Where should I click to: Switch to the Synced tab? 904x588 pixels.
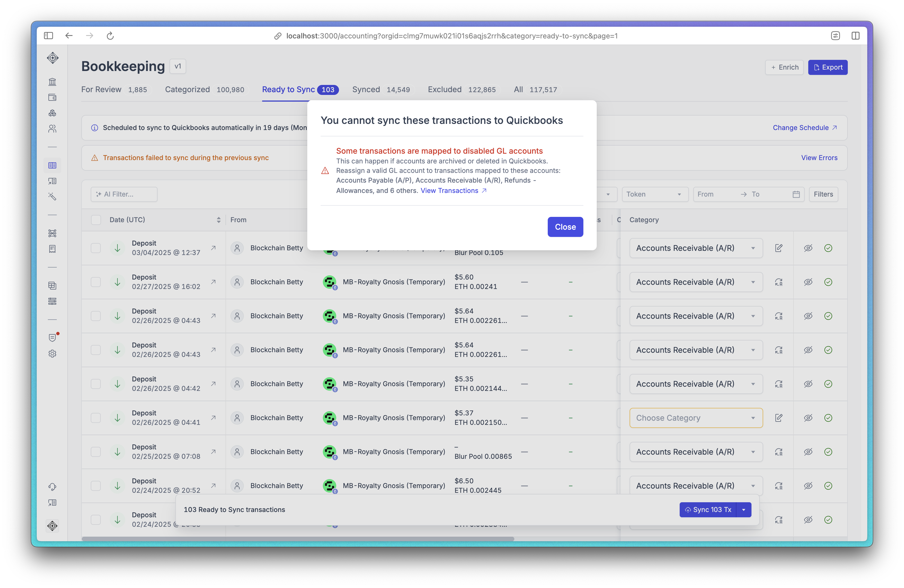pos(366,90)
